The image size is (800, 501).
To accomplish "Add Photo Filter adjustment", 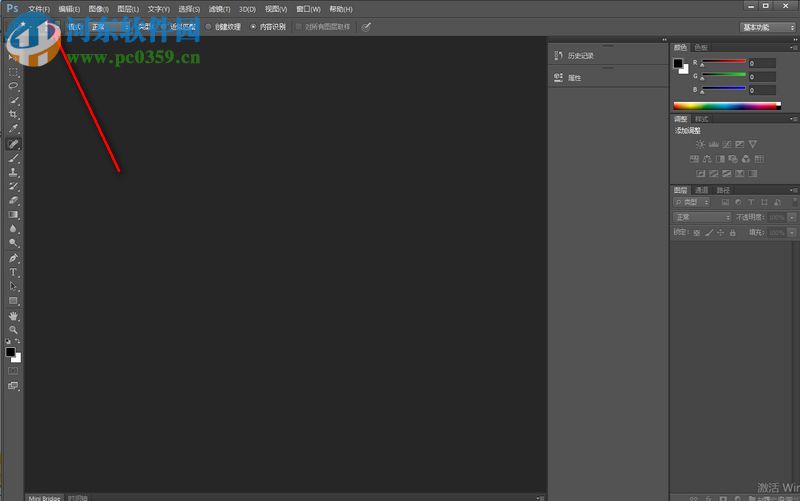I will 733,159.
